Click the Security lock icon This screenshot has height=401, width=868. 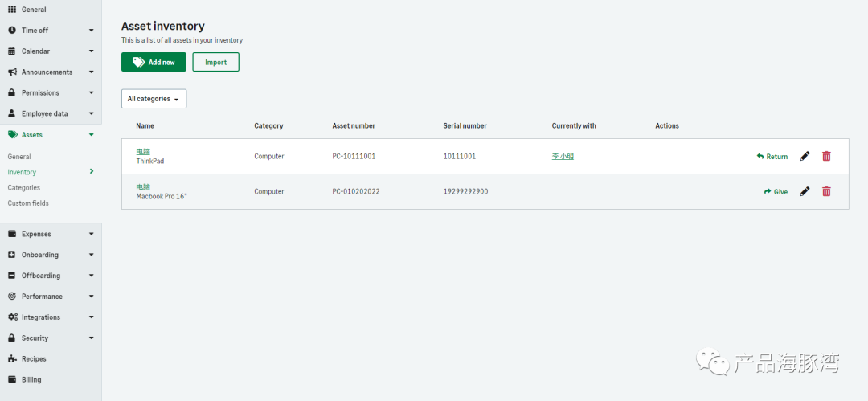[x=12, y=338]
